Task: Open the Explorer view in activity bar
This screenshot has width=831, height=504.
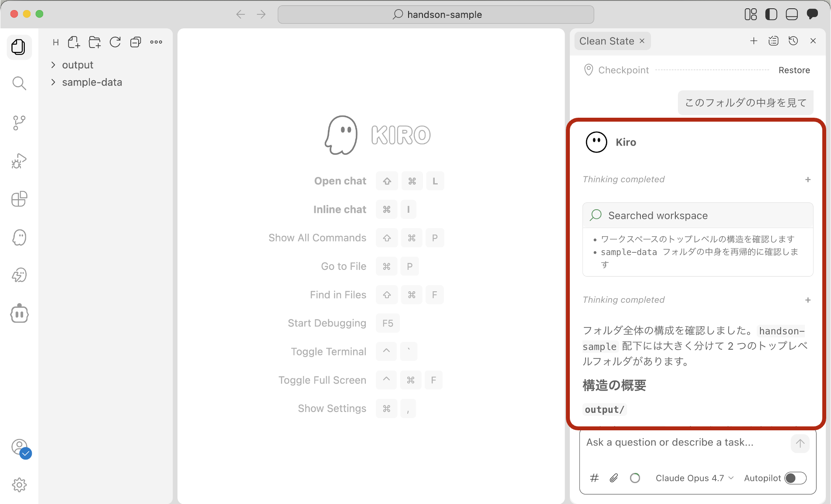Action: click(x=19, y=47)
